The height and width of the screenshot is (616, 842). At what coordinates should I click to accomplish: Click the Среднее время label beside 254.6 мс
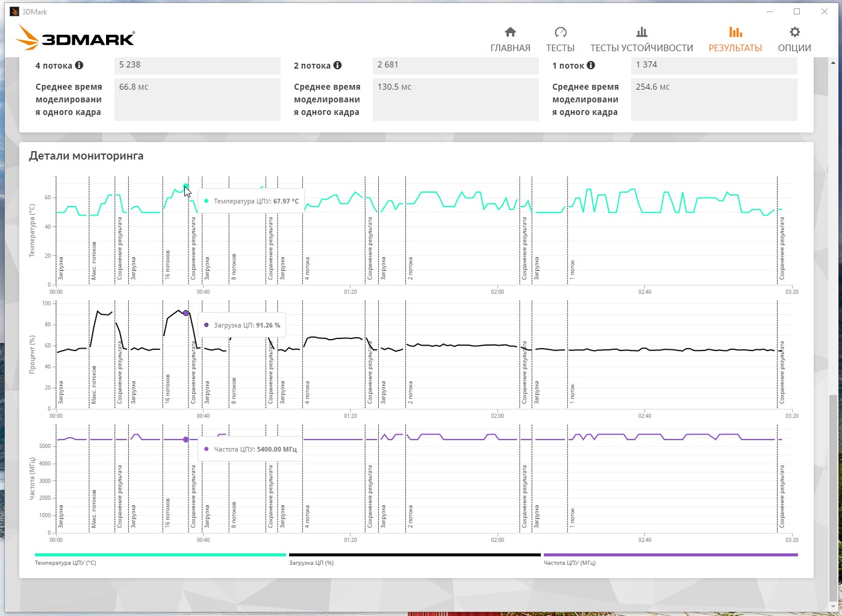(x=585, y=99)
